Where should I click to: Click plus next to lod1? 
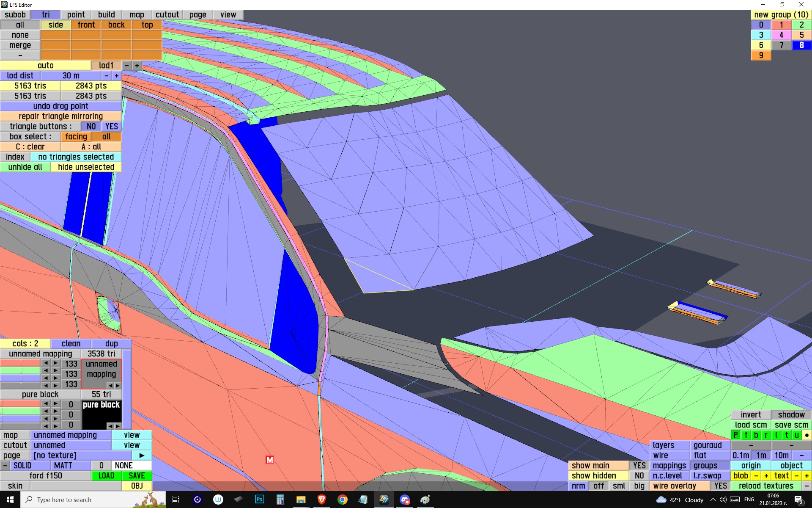tap(137, 66)
